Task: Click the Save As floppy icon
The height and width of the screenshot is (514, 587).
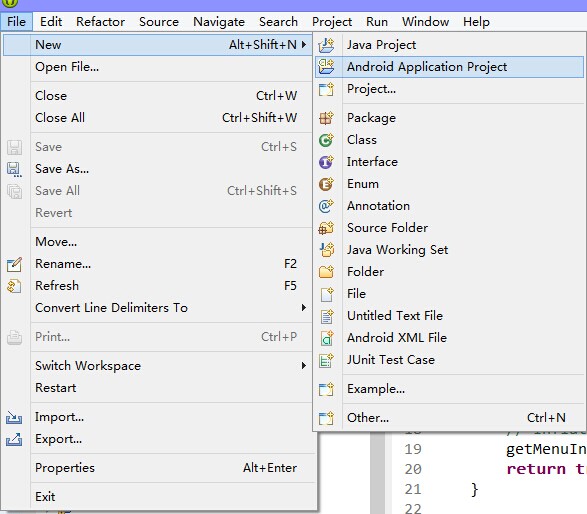Action: (x=15, y=169)
